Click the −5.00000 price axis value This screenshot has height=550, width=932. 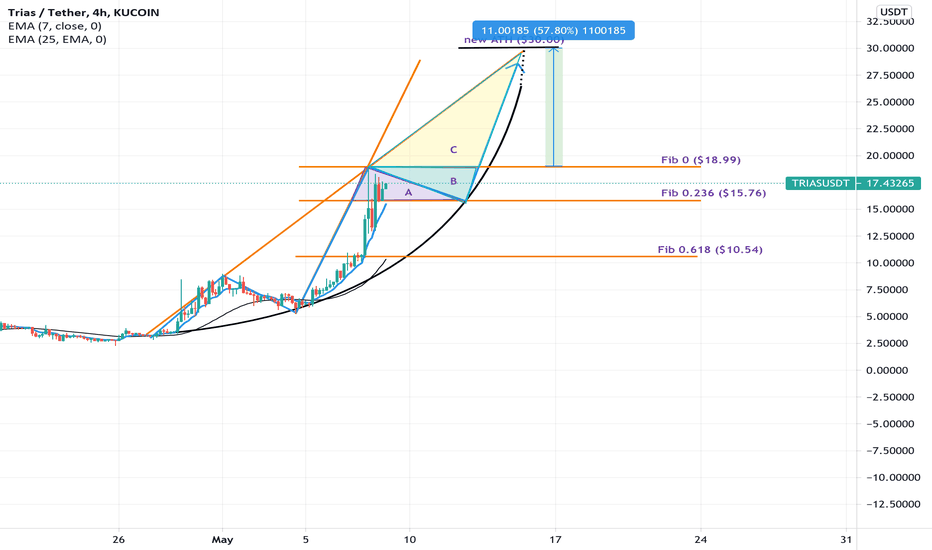(888, 424)
